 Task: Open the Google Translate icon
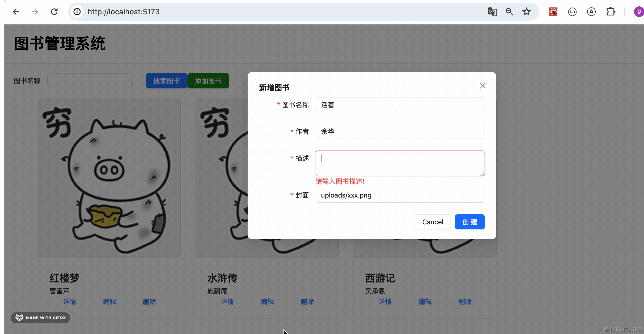point(492,12)
